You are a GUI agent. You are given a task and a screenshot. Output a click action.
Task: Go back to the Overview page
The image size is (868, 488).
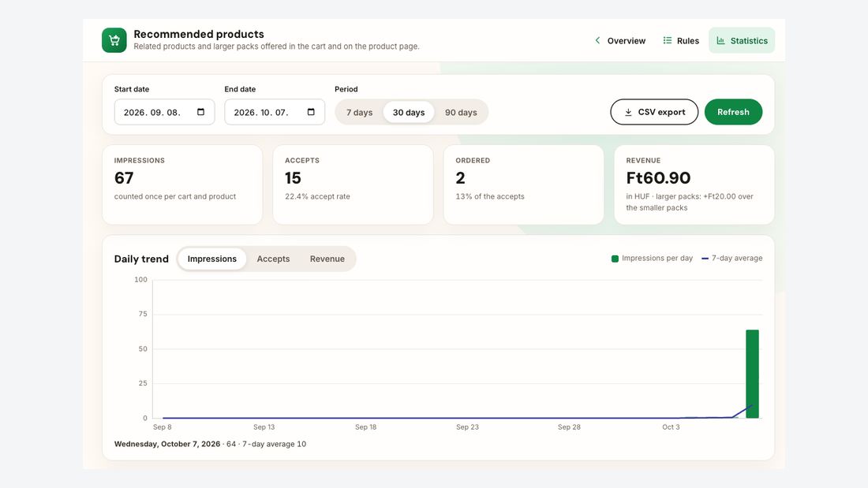click(620, 40)
